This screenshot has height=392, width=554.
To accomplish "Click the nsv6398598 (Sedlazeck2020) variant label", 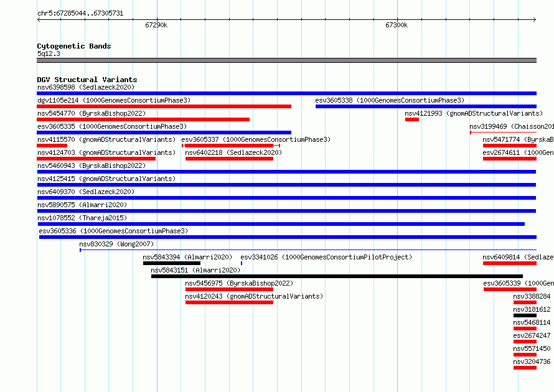I will pyautogui.click(x=86, y=87).
